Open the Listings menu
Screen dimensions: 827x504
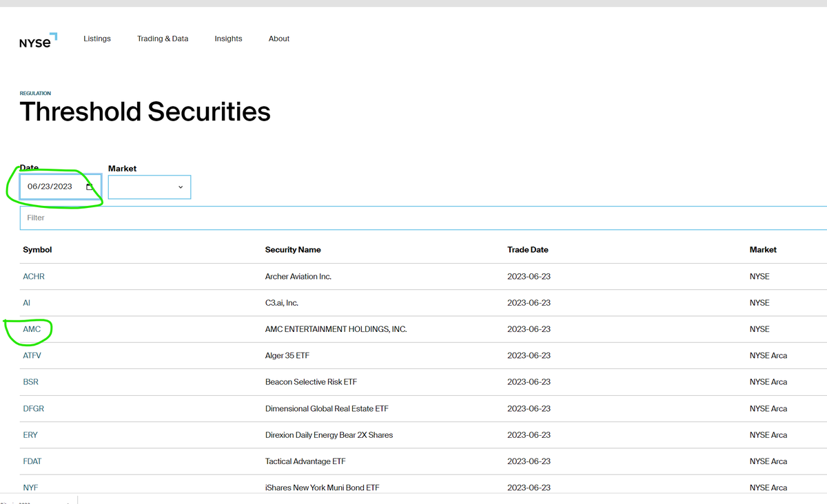(97, 39)
